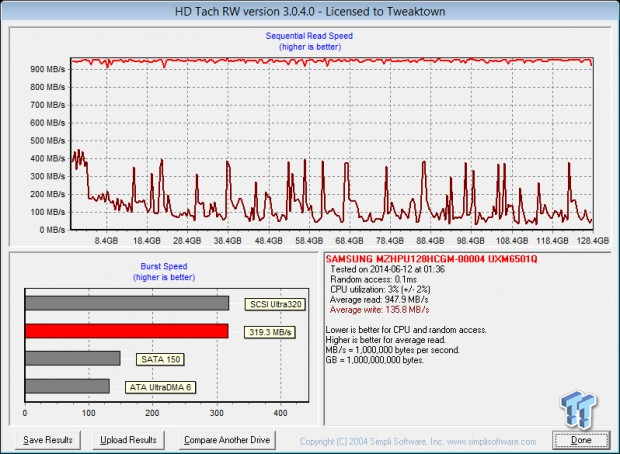Click the 128.4GB axis label
The width and height of the screenshot is (620, 454).
coord(592,240)
